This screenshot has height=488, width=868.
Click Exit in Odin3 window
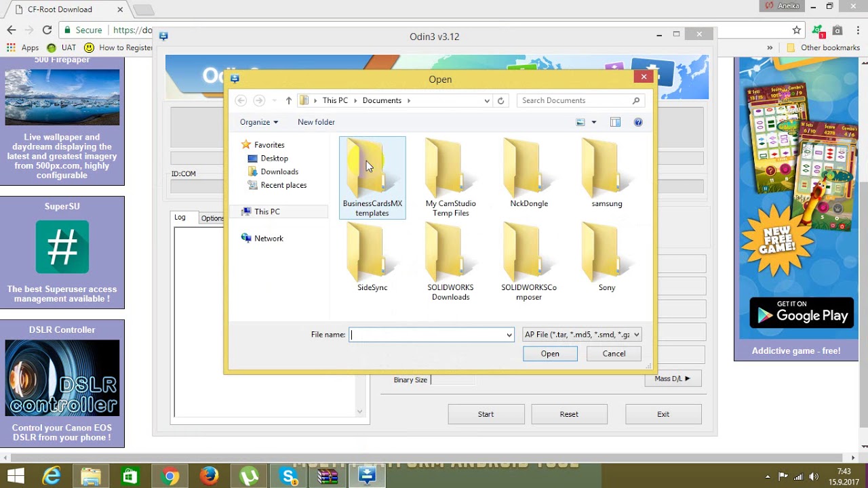click(663, 414)
